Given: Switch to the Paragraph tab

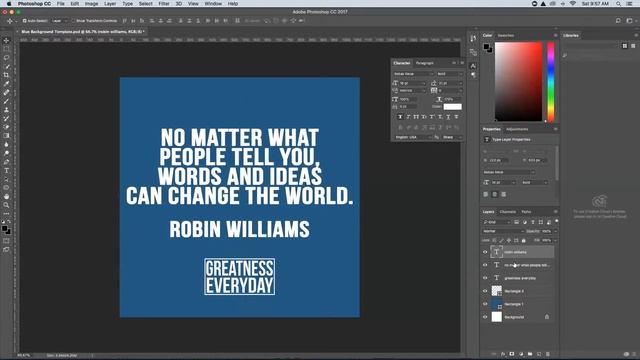Looking at the screenshot, I should (x=424, y=63).
